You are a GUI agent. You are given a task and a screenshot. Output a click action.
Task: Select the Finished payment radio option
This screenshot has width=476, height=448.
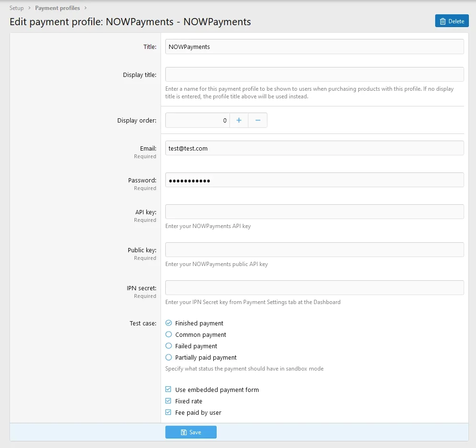pos(169,323)
